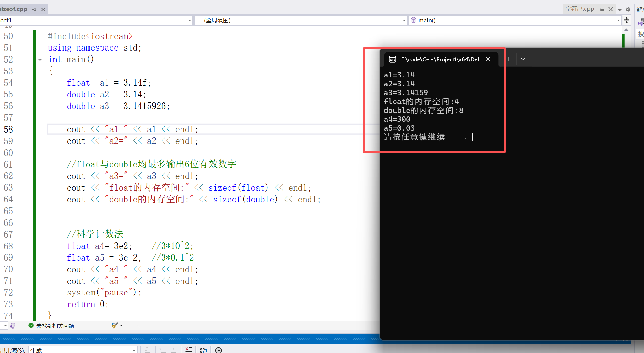
Task: Open terminal profiles dropdown chevron
Action: coord(523,59)
